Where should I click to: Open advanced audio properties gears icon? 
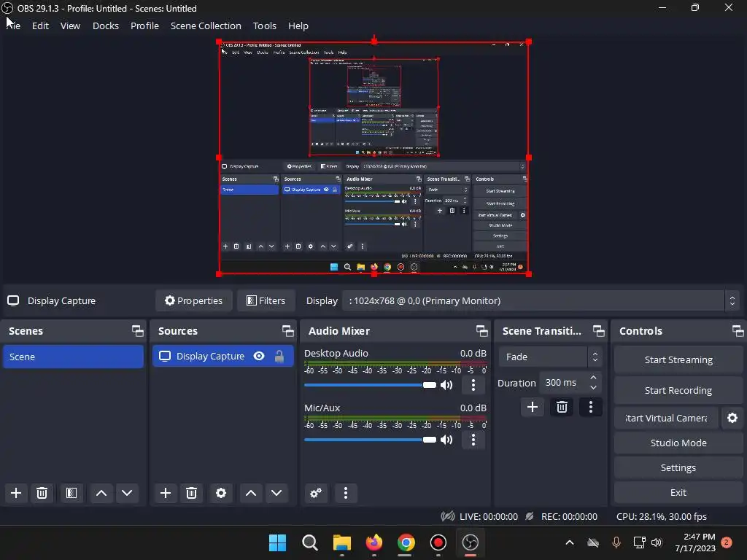tap(316, 493)
